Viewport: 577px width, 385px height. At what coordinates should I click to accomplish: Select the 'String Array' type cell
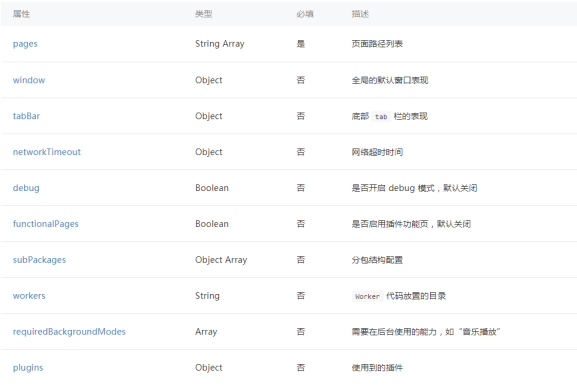point(220,44)
